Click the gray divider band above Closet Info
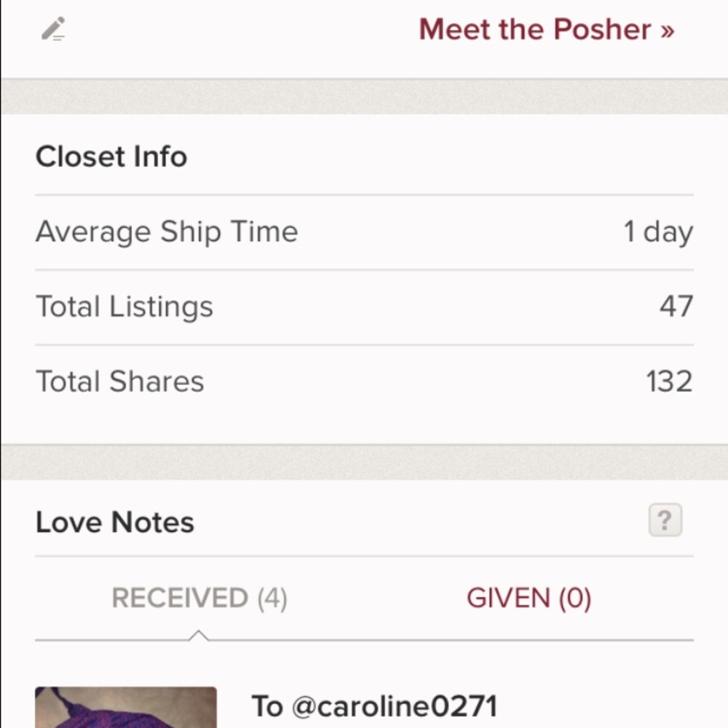 [x=364, y=96]
